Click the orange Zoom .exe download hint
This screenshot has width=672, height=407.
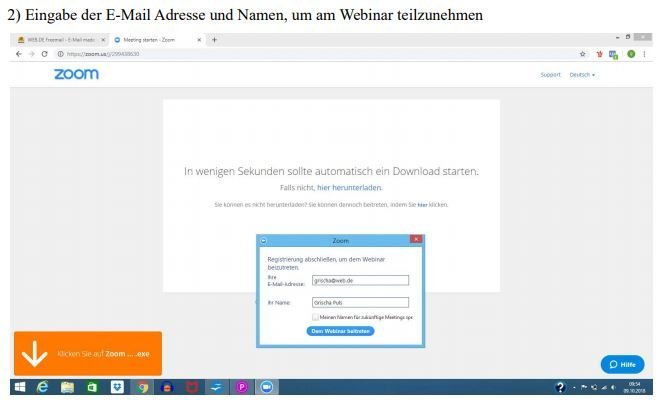pyautogui.click(x=88, y=353)
